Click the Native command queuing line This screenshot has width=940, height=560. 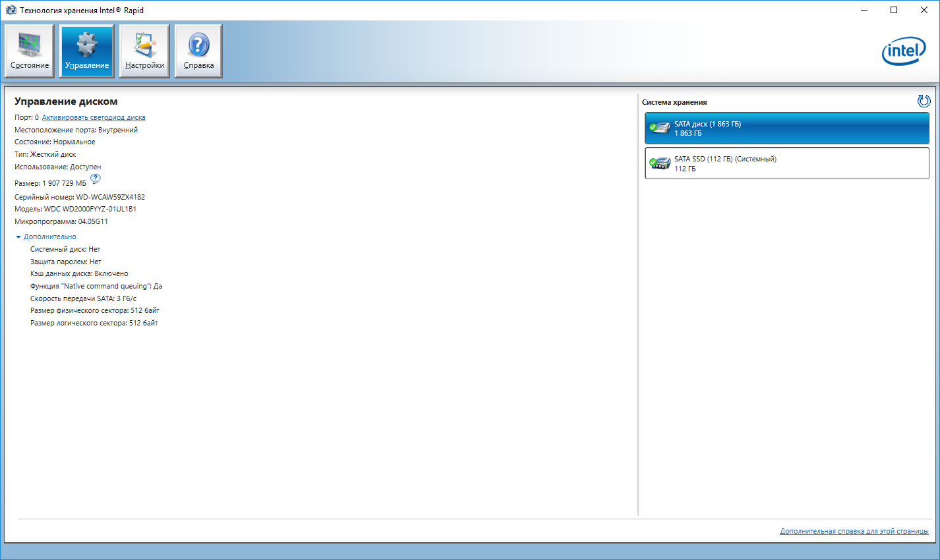tap(96, 286)
